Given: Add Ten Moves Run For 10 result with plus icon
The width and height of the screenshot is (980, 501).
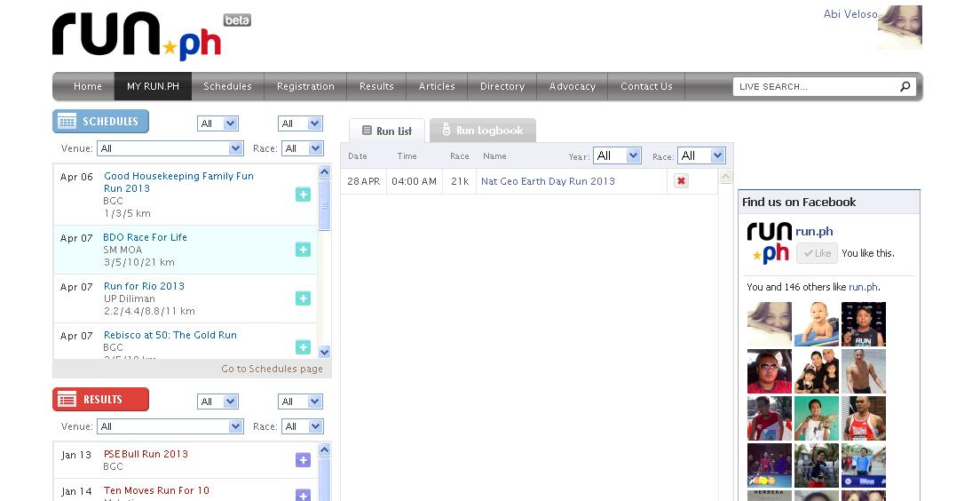Looking at the screenshot, I should [x=303, y=496].
